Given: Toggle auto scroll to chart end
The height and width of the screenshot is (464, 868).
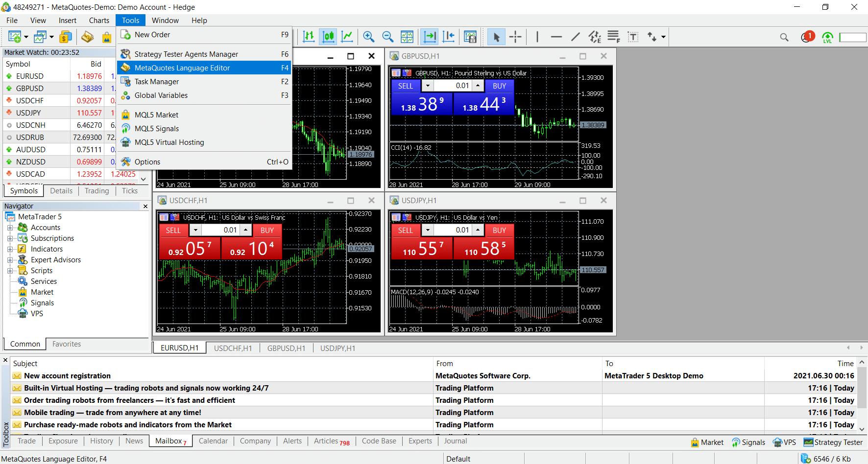Looking at the screenshot, I should (x=430, y=36).
